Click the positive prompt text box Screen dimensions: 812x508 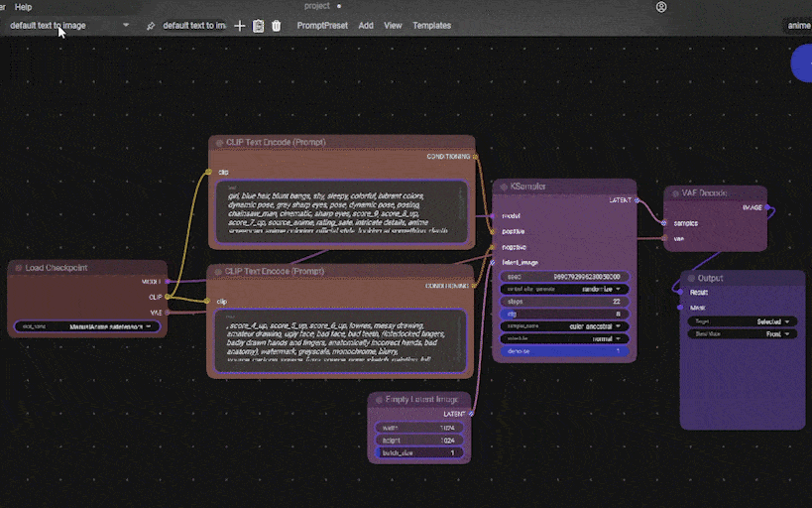point(342,212)
